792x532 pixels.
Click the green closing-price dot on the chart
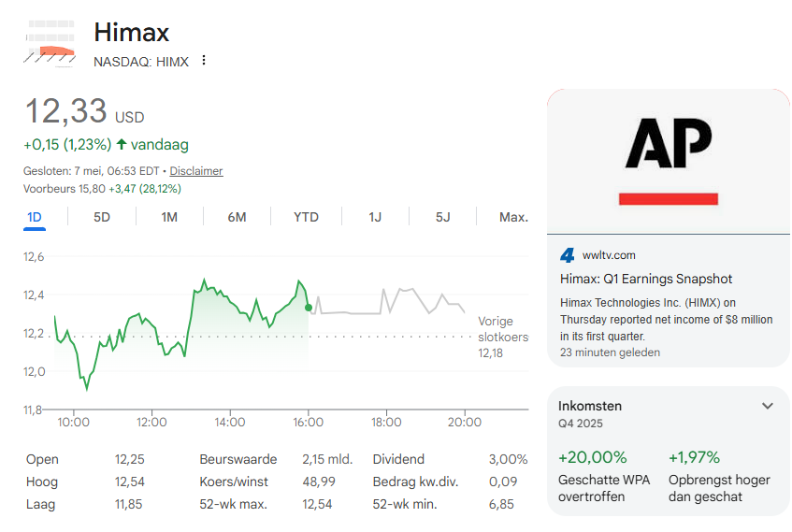pos(309,308)
